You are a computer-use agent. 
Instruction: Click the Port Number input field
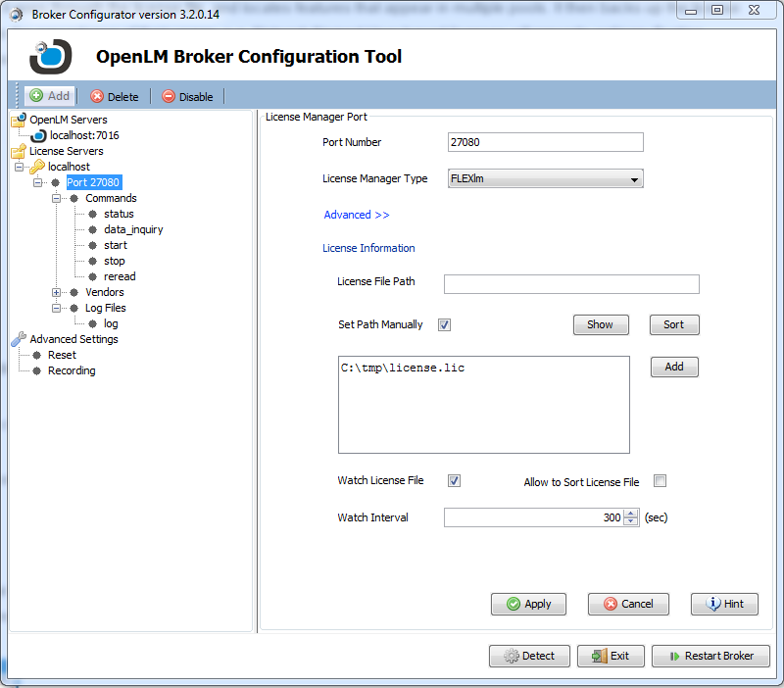coord(545,142)
